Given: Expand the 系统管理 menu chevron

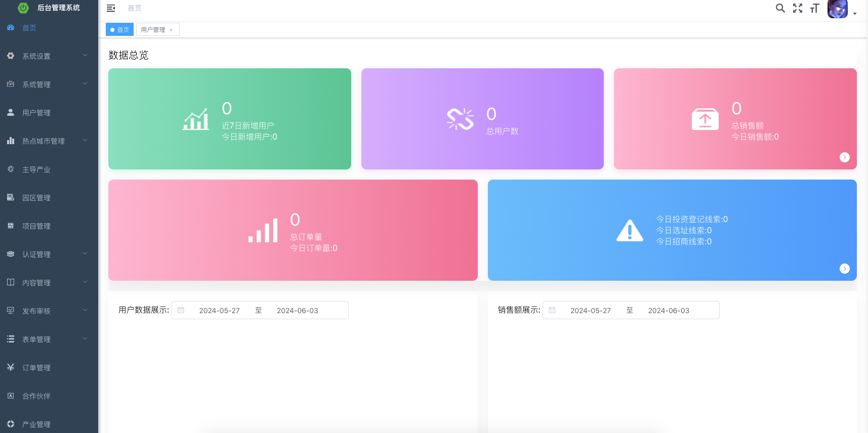Looking at the screenshot, I should pos(85,83).
